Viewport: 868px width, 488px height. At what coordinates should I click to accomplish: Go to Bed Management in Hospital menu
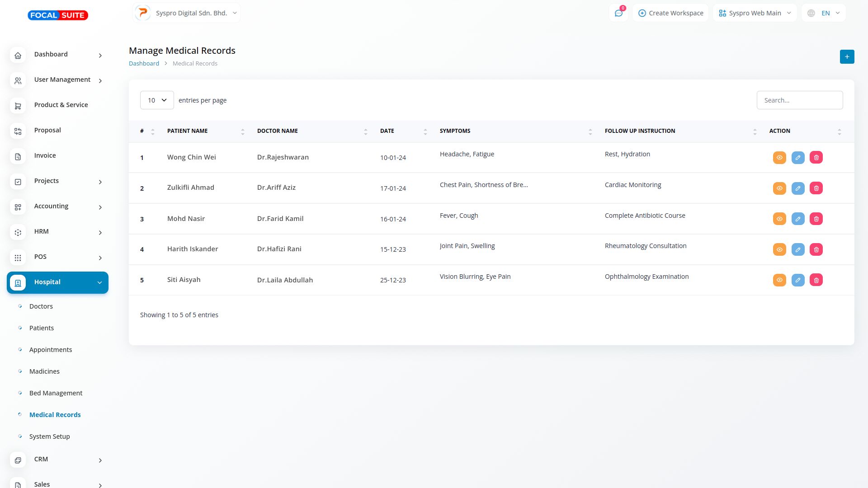click(56, 393)
